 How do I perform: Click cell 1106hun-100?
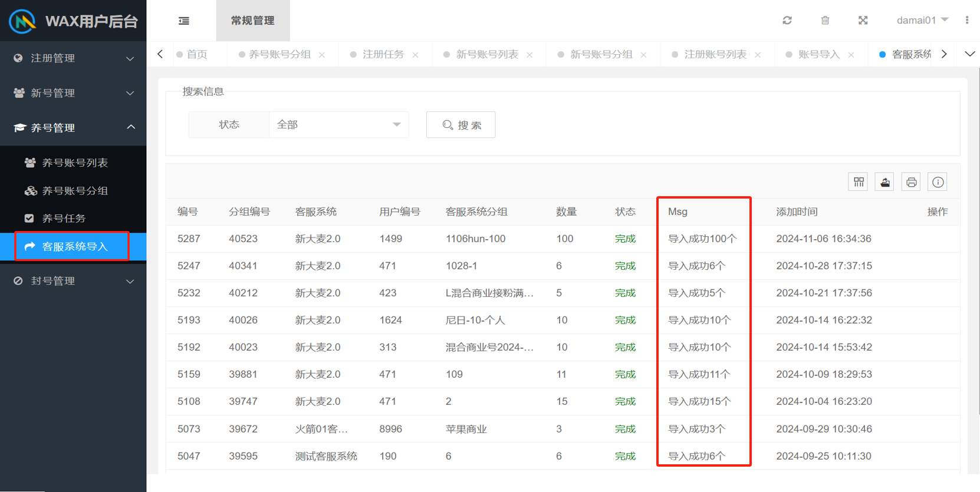(475, 239)
